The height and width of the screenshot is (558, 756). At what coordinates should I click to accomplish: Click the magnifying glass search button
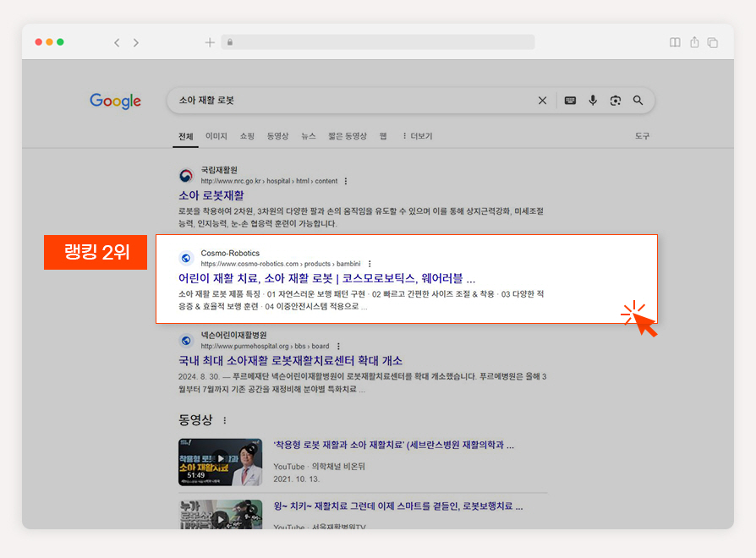click(638, 101)
